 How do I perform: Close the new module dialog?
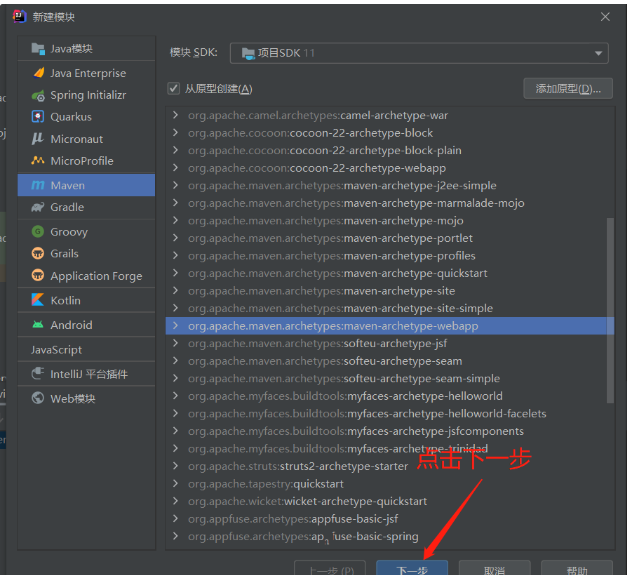tap(605, 17)
